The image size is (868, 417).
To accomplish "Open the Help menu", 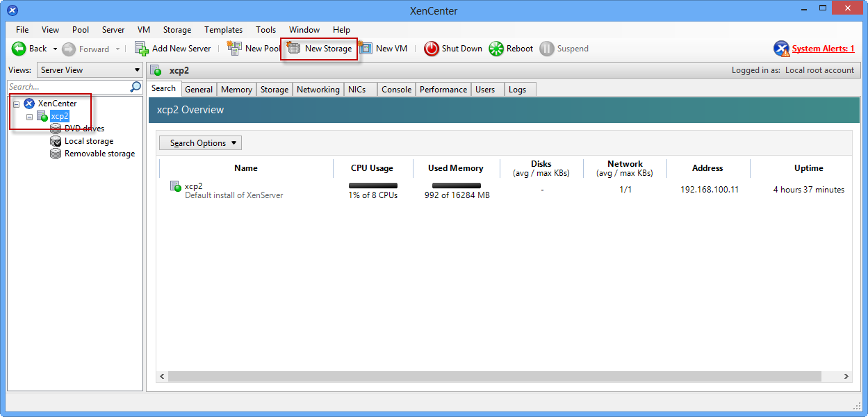I will (341, 30).
